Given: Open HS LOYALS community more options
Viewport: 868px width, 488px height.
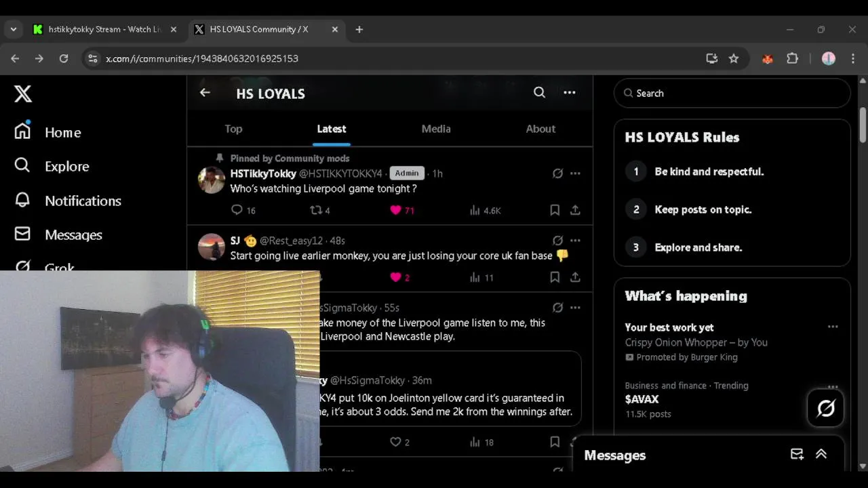Looking at the screenshot, I should (570, 93).
